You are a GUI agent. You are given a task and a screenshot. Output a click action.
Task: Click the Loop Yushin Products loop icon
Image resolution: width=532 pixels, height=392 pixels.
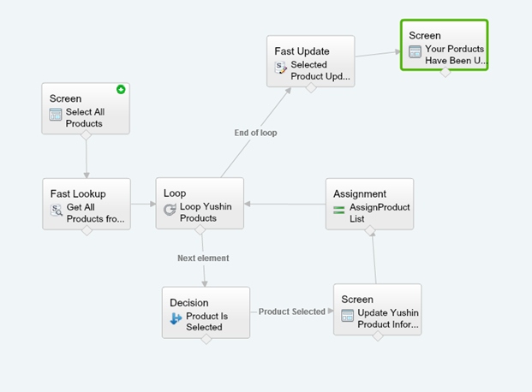(170, 210)
